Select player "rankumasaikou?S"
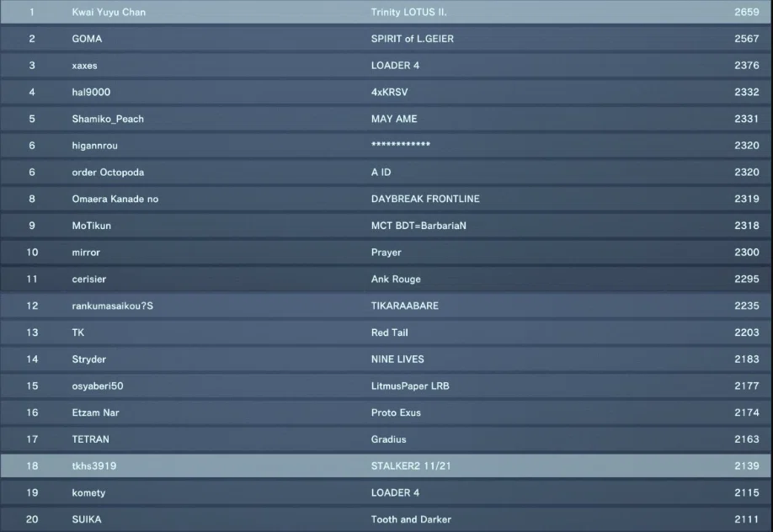 coord(112,306)
